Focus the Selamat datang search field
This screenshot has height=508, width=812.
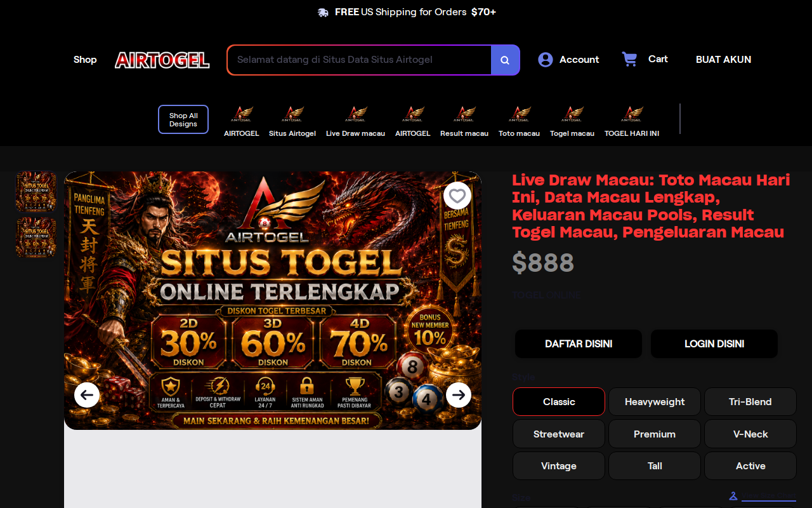click(x=359, y=60)
